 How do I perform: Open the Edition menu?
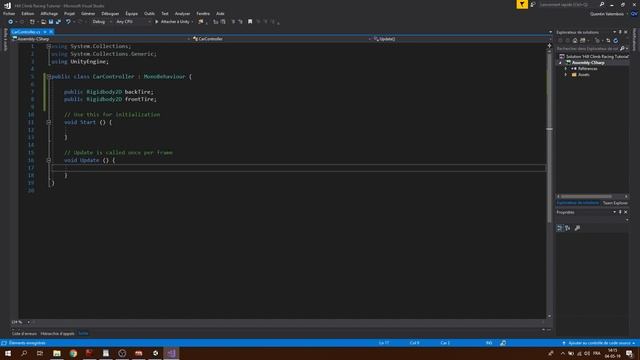[28, 13]
